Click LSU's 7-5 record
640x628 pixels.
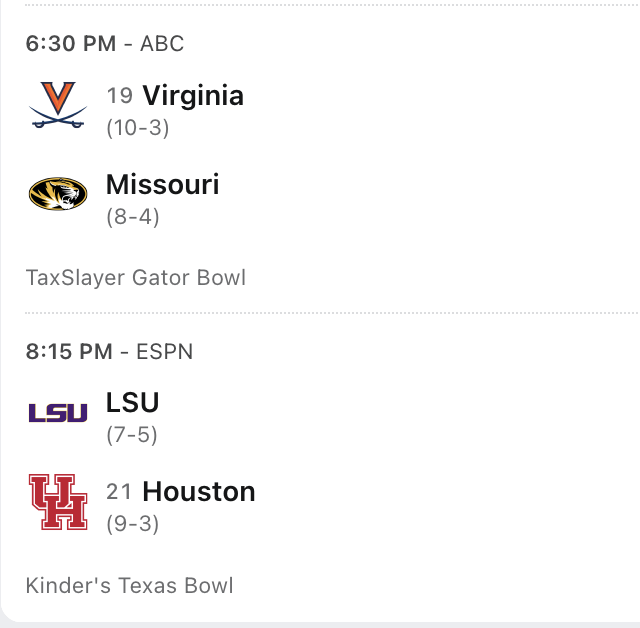click(132, 435)
